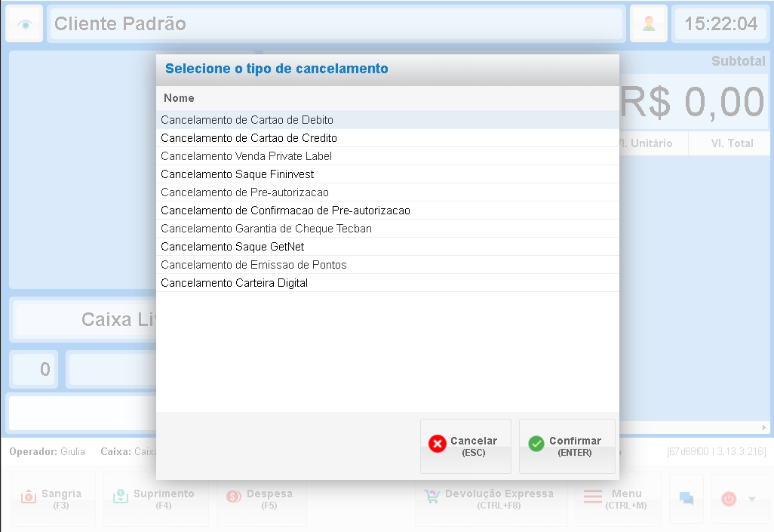This screenshot has width=774, height=532.
Task: Select Cancelamento de Cartao de Debito row
Action: tap(388, 120)
